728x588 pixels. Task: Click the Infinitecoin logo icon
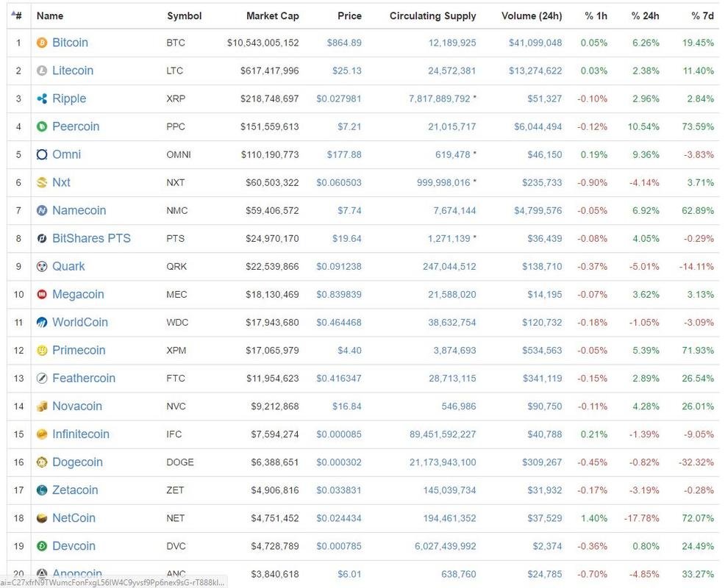42,434
